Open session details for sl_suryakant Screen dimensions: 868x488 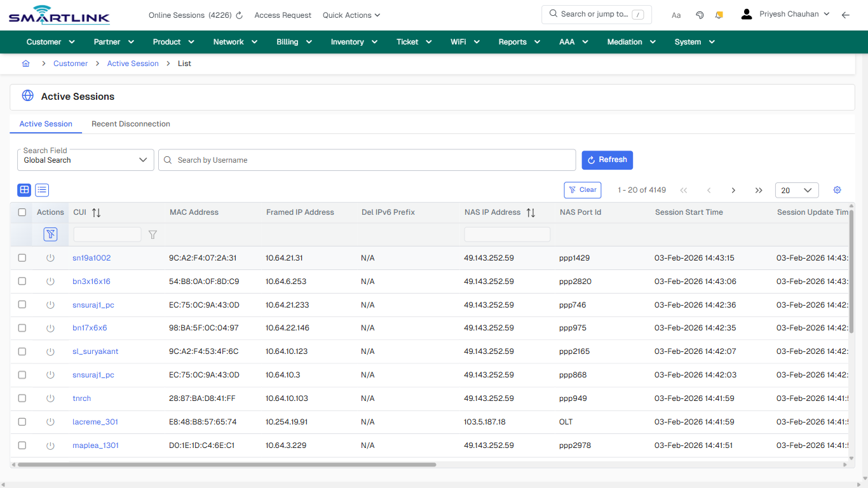tap(95, 351)
